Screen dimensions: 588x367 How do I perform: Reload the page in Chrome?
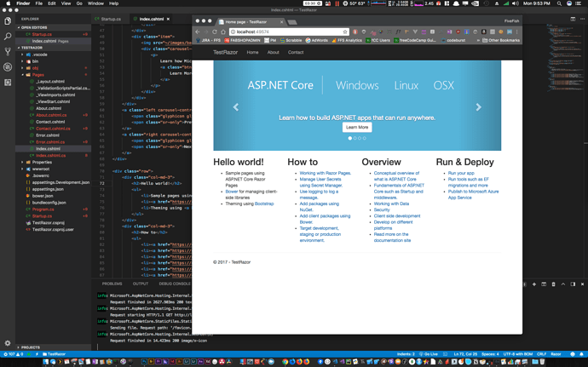click(215, 32)
